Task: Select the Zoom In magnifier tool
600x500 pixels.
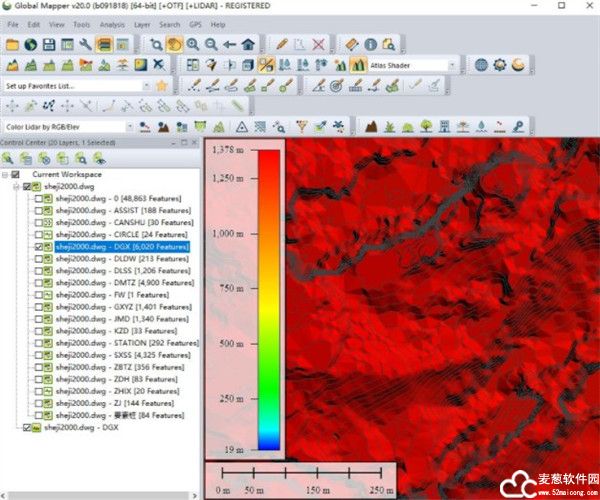Action: (192, 44)
